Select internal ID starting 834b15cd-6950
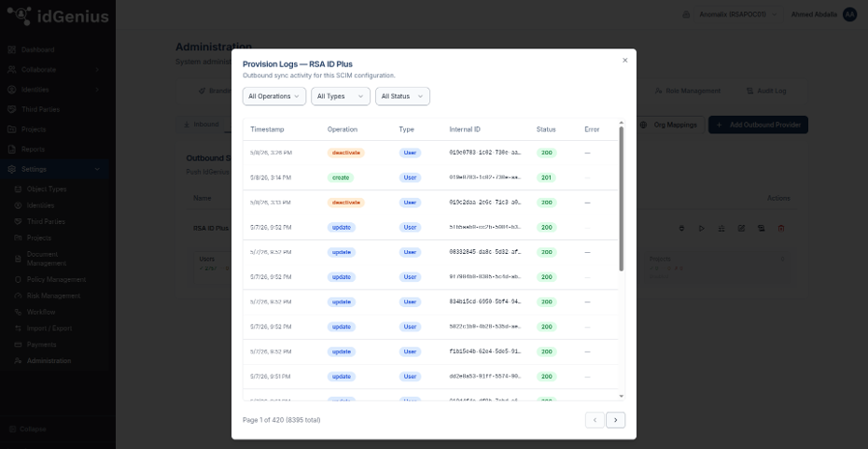 tap(485, 302)
